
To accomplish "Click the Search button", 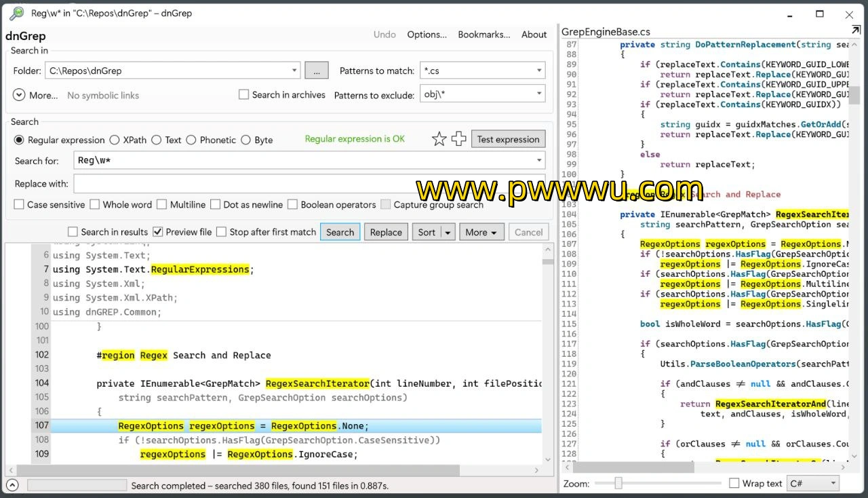I will [x=340, y=232].
